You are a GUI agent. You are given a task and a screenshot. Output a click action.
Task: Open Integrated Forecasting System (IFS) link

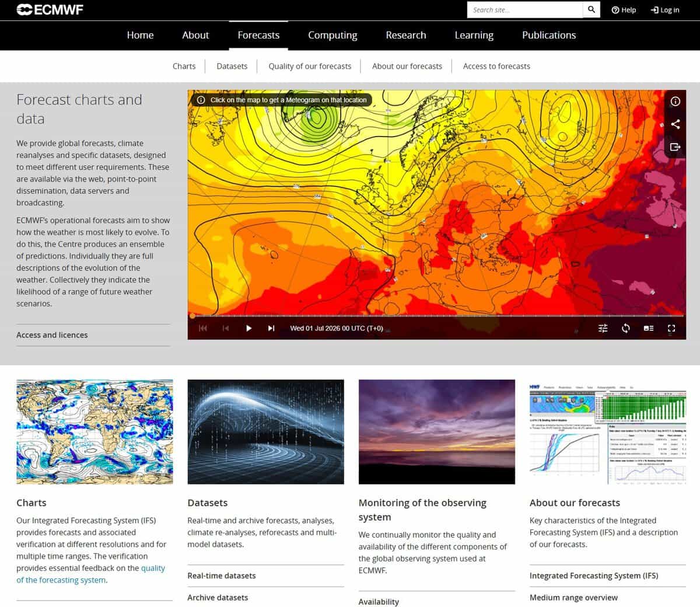point(594,575)
